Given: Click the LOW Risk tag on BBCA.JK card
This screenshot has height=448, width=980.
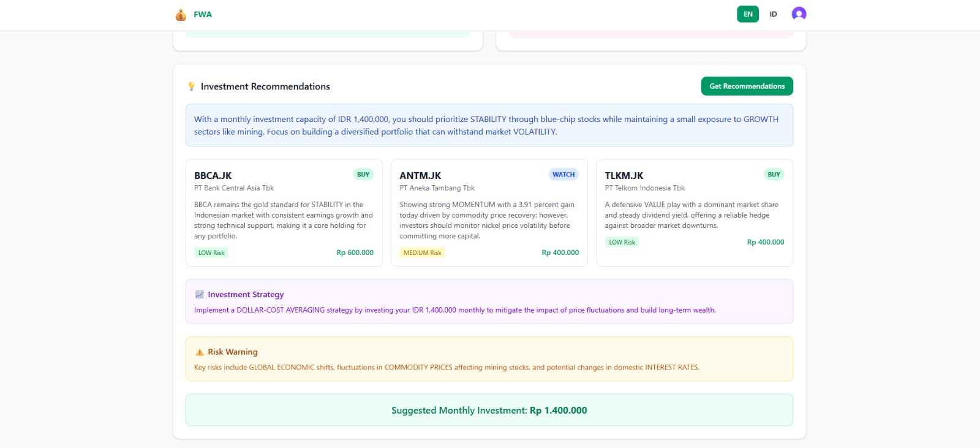Looking at the screenshot, I should pos(211,252).
